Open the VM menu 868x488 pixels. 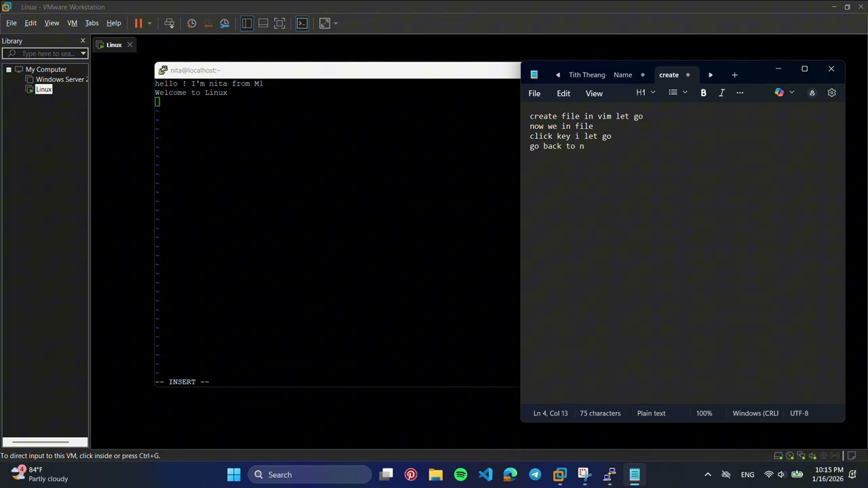coord(72,23)
